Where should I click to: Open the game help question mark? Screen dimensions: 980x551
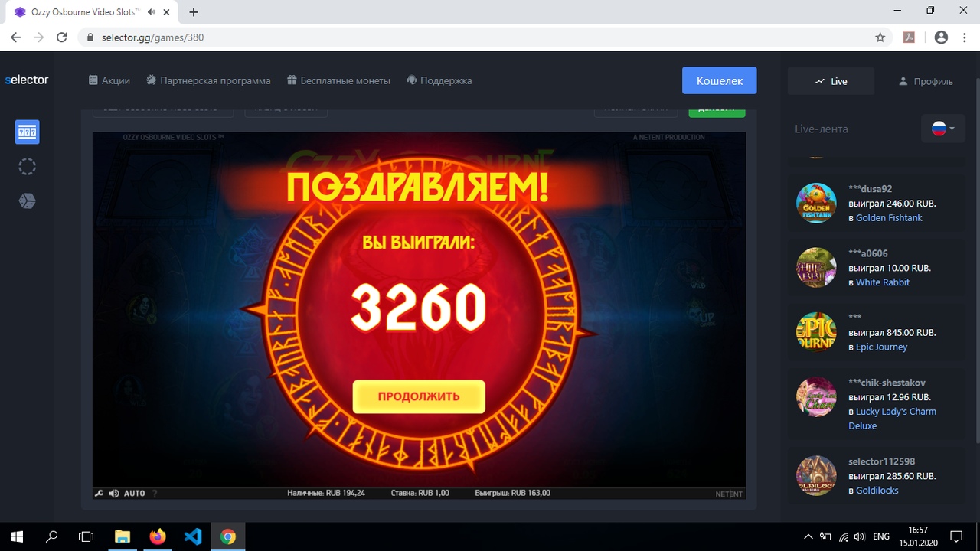coord(155,494)
